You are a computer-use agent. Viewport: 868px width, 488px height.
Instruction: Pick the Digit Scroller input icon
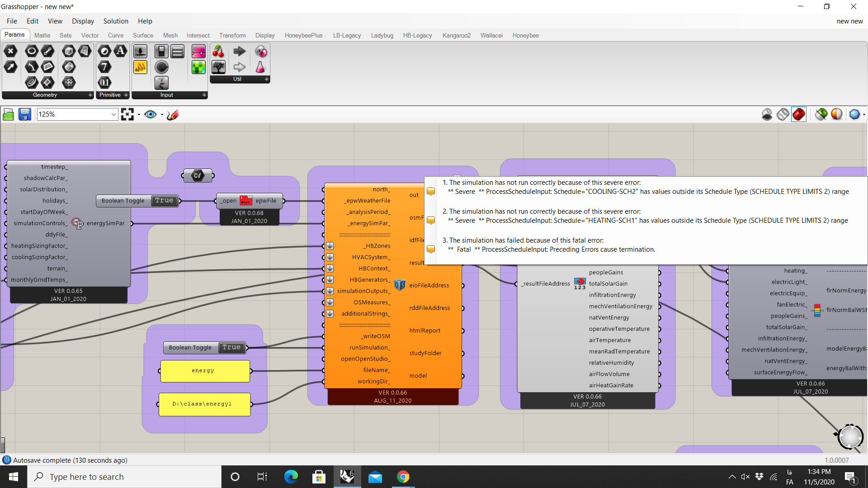(161, 82)
